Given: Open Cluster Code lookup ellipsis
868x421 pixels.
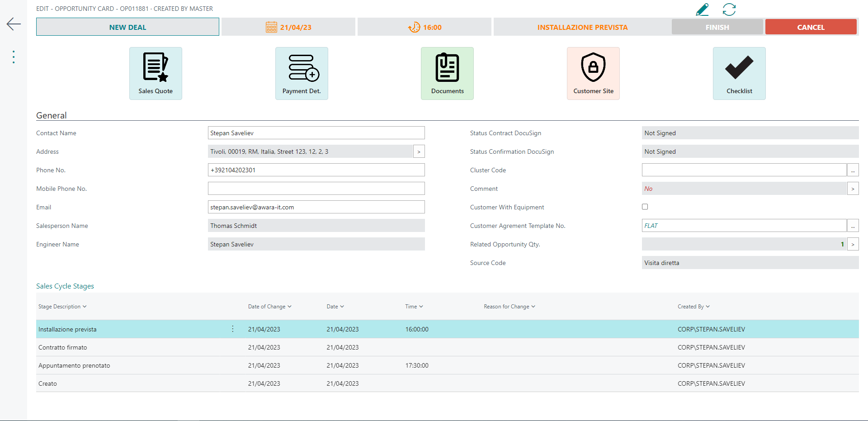Looking at the screenshot, I should pos(853,170).
